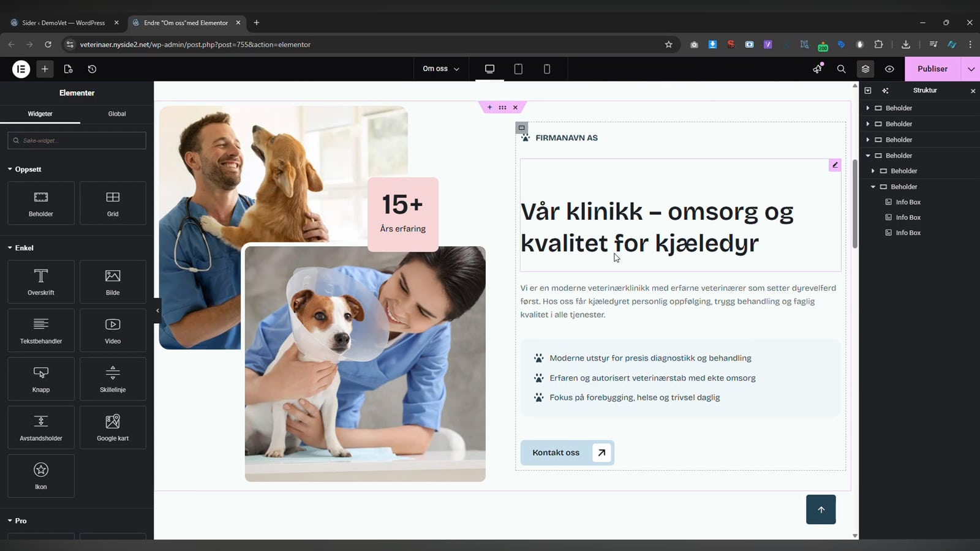Reload the browser page
Image resolution: width=980 pixels, height=551 pixels.
pos(48,45)
